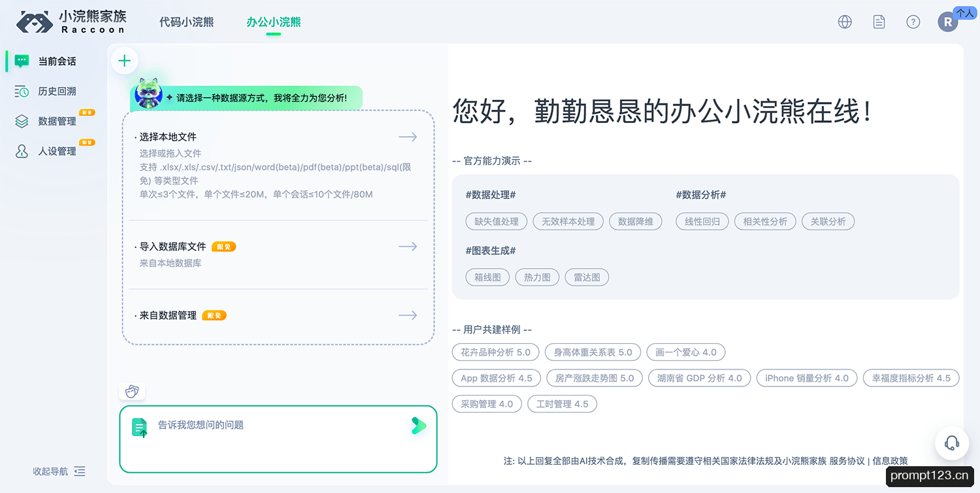
Task: Open 身高体重关系表 5.0 example
Action: [593, 352]
